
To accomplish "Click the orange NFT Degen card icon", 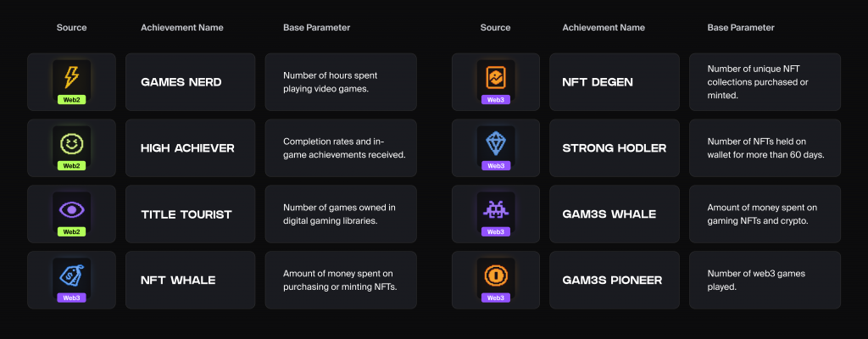I will pyautogui.click(x=495, y=77).
